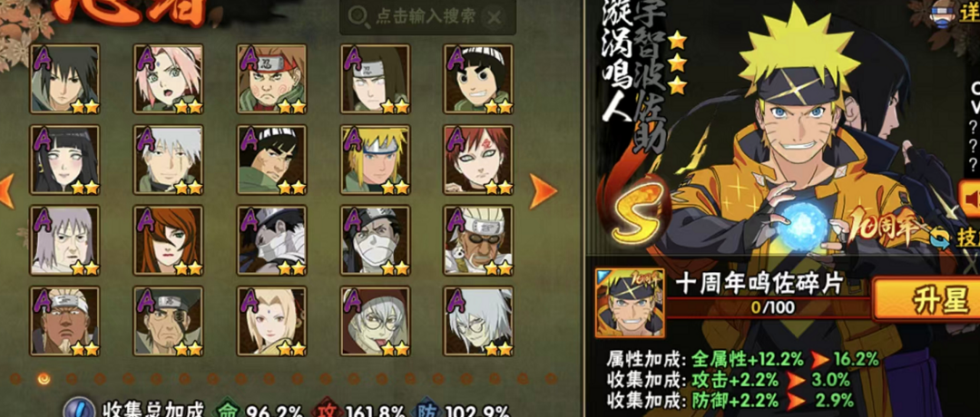Open the 技 skills switch button
Image resolution: width=980 pixels, height=417 pixels.
955,238
